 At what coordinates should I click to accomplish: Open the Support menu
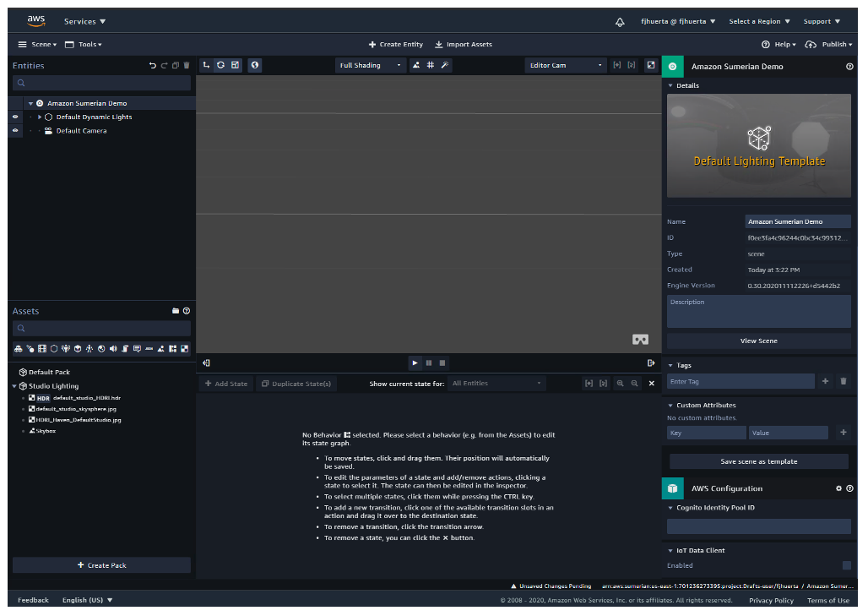tap(822, 22)
